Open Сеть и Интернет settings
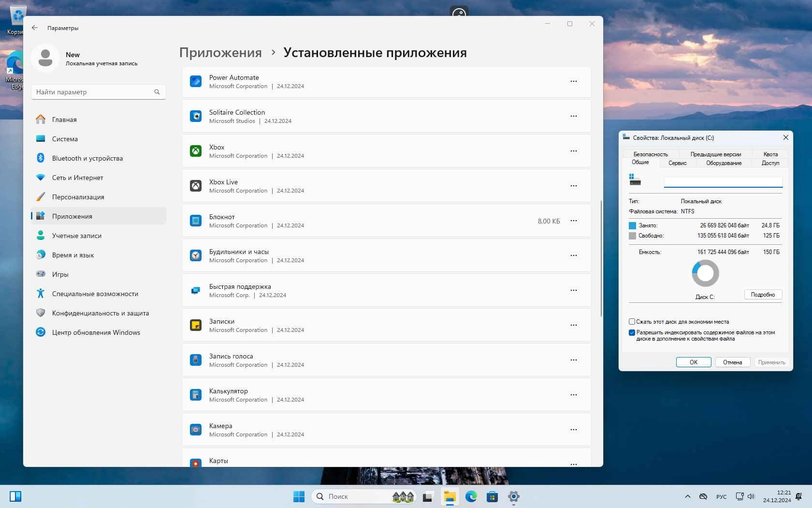The width and height of the screenshot is (812, 508). pos(99,178)
